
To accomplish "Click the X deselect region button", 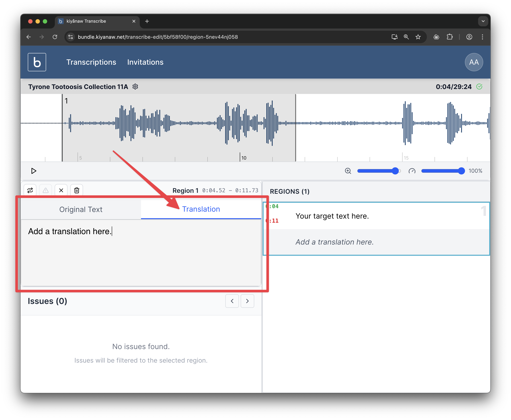I will pyautogui.click(x=61, y=190).
